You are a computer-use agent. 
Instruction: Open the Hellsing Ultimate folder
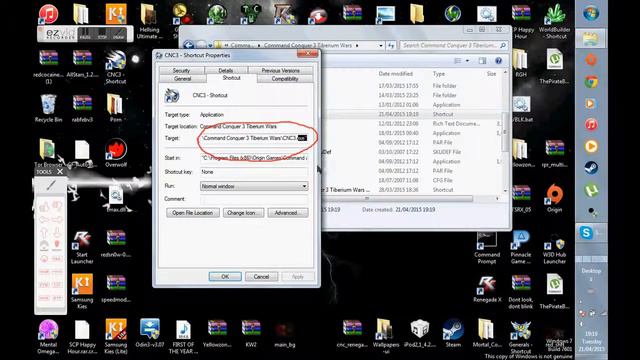point(149,22)
